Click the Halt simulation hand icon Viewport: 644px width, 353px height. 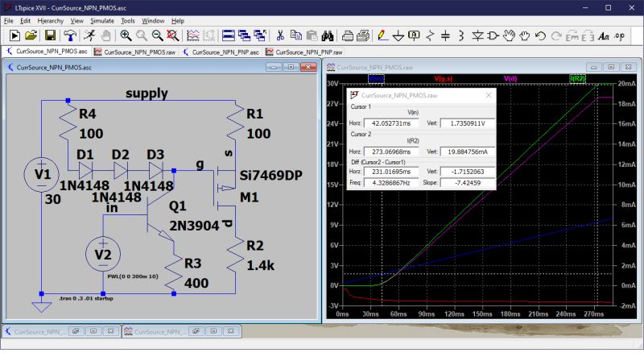106,35
